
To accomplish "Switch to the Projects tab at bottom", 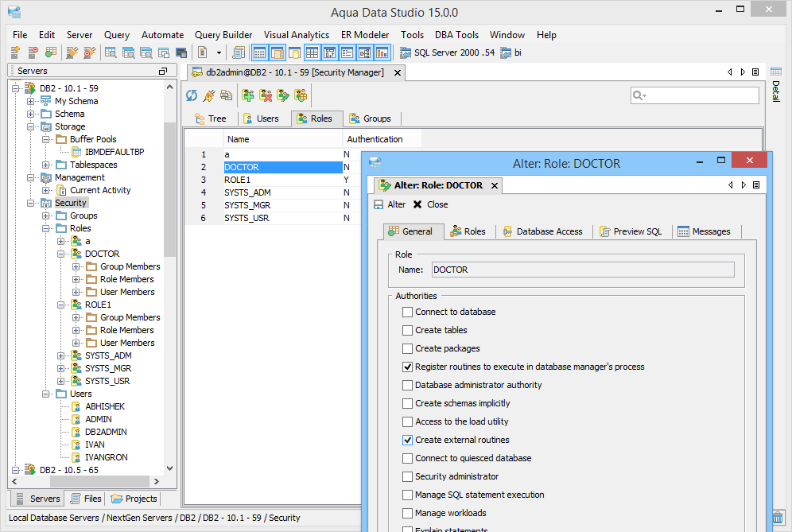I will pos(134,499).
